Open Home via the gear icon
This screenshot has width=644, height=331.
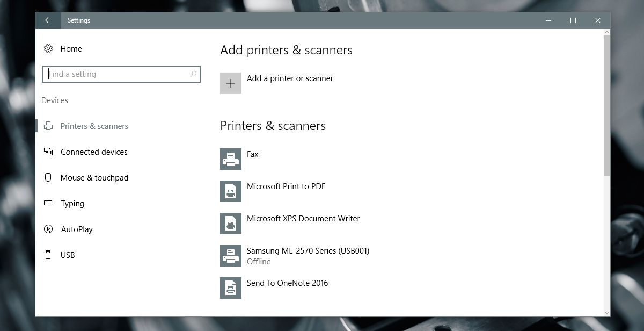[48, 48]
